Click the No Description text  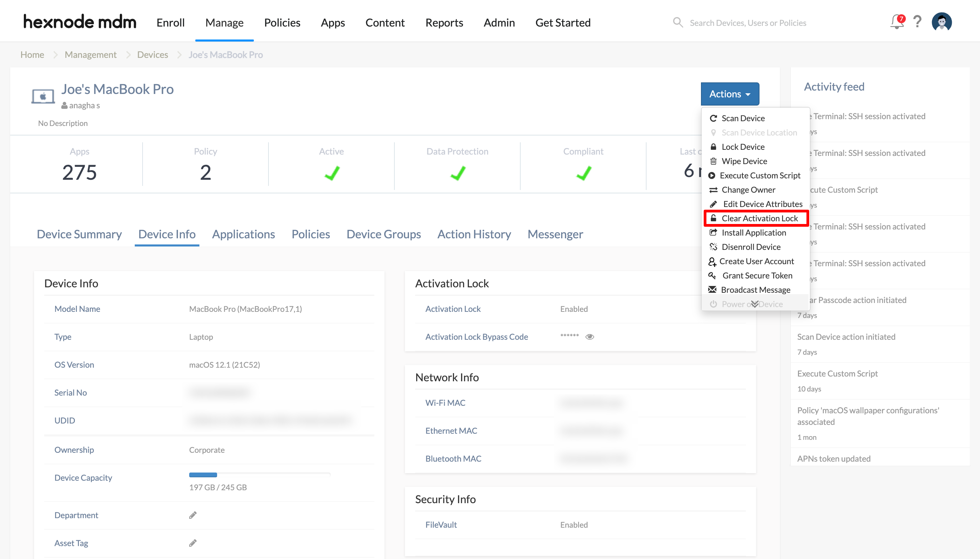(63, 123)
